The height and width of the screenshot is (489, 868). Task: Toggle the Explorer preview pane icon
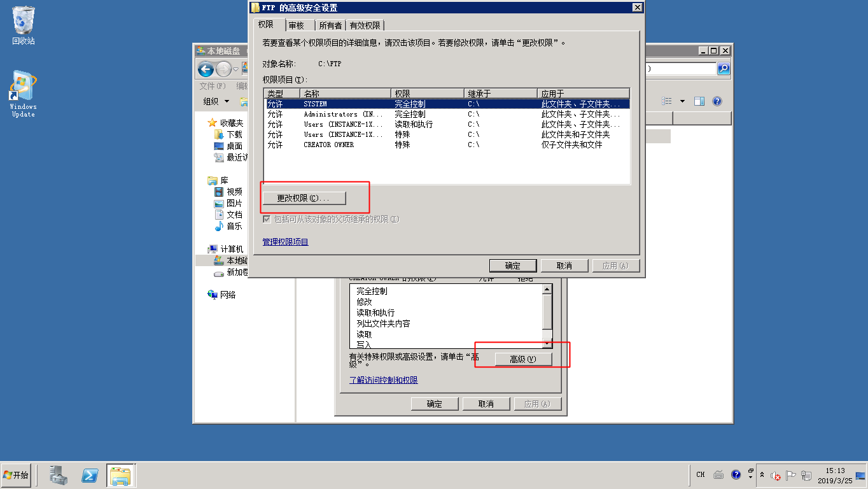(x=699, y=101)
